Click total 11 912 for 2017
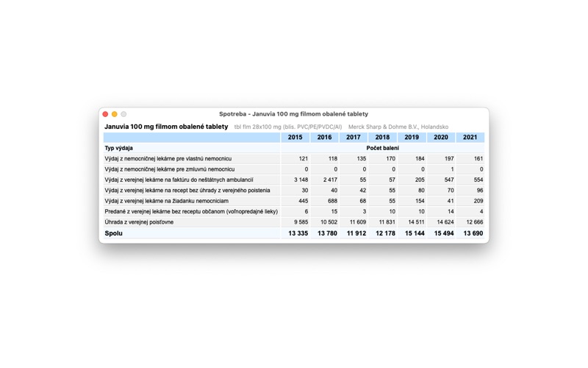The width and height of the screenshot is (588, 368). [356, 233]
